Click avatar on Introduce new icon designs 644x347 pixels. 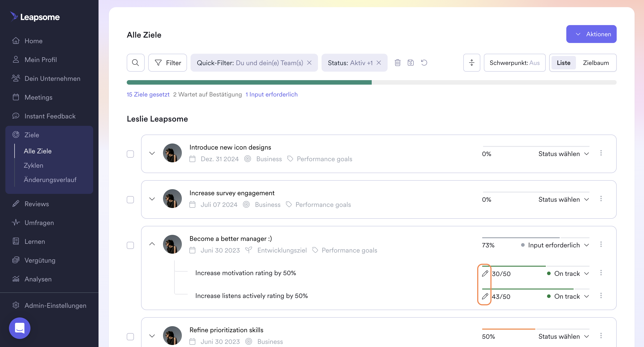pyautogui.click(x=172, y=153)
